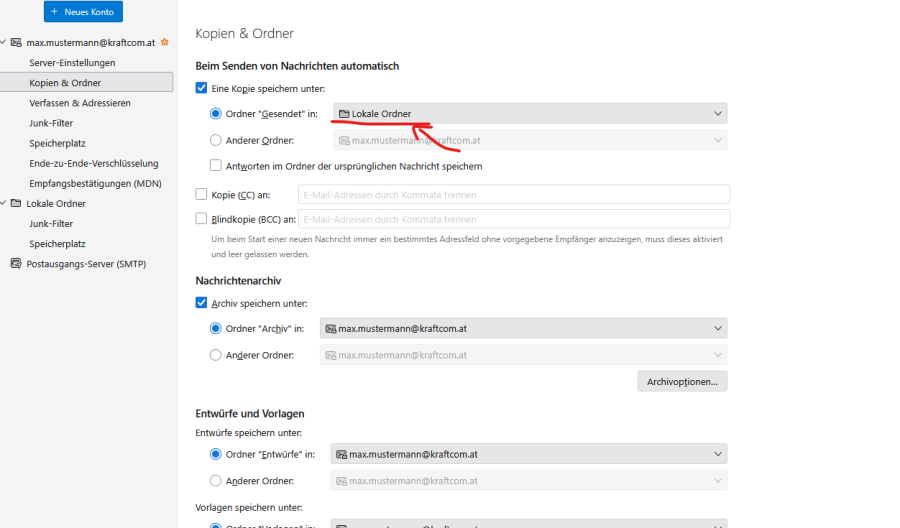Open the Archivoptionen dialog
The width and height of the screenshot is (900, 528).
tap(682, 381)
